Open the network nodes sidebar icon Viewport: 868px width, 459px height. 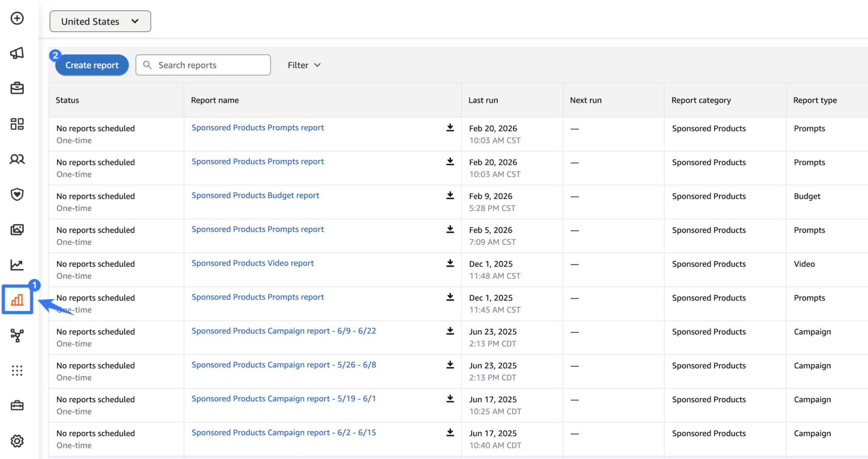(x=17, y=336)
